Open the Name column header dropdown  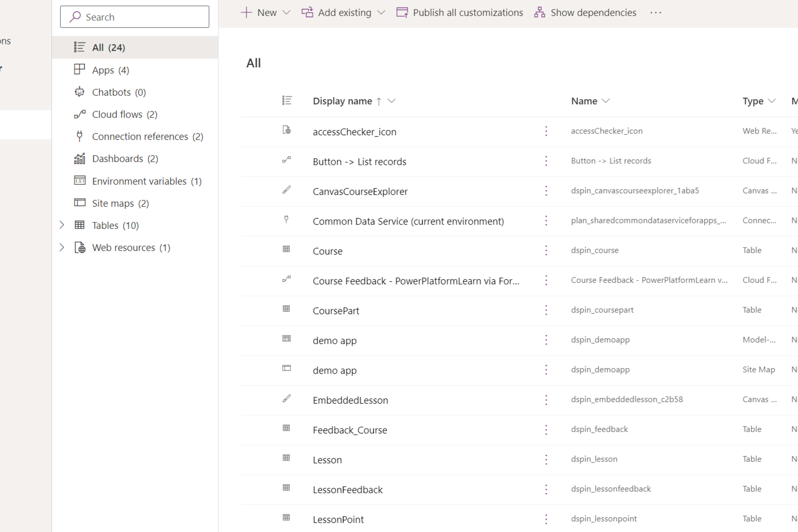606,101
